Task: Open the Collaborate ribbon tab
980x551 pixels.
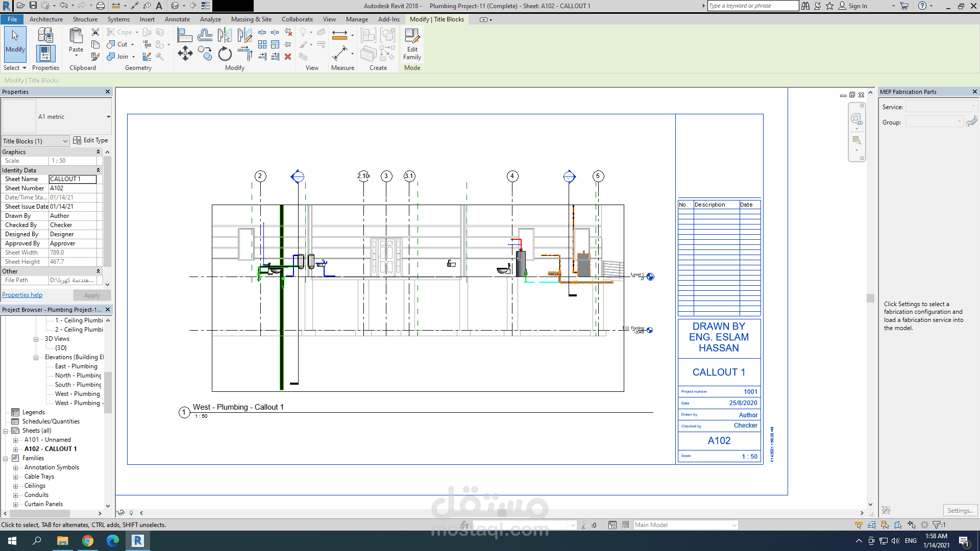Action: tap(297, 19)
